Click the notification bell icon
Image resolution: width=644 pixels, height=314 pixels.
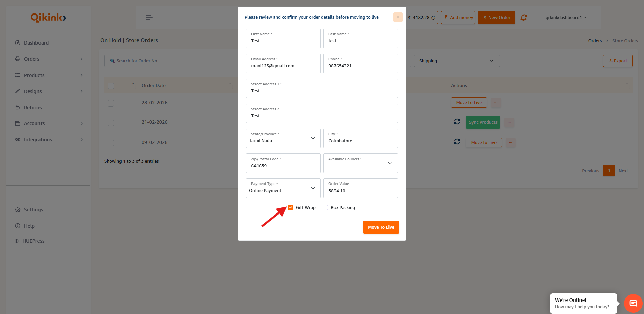point(524,18)
